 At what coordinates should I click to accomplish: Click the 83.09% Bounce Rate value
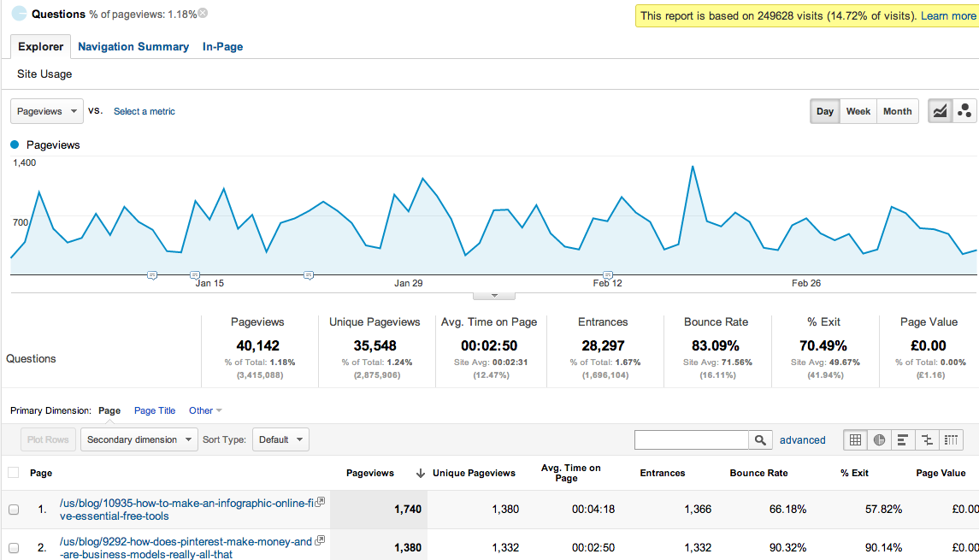716,346
